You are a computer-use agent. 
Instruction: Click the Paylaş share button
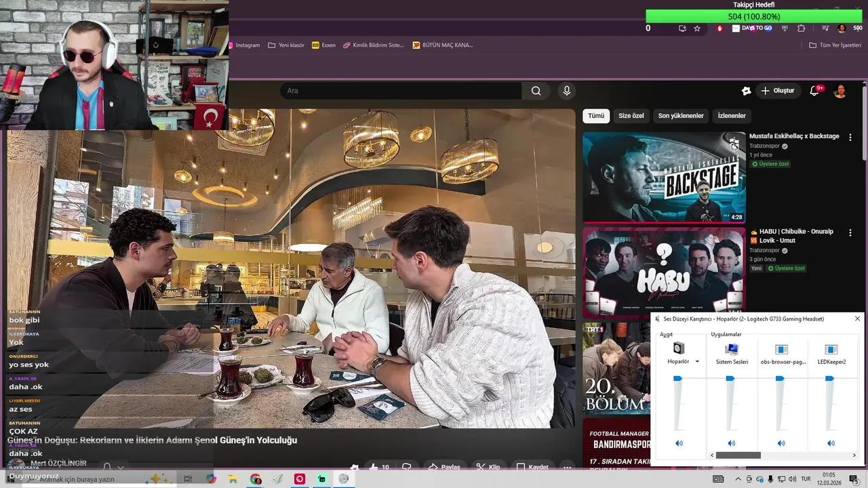[x=443, y=467]
